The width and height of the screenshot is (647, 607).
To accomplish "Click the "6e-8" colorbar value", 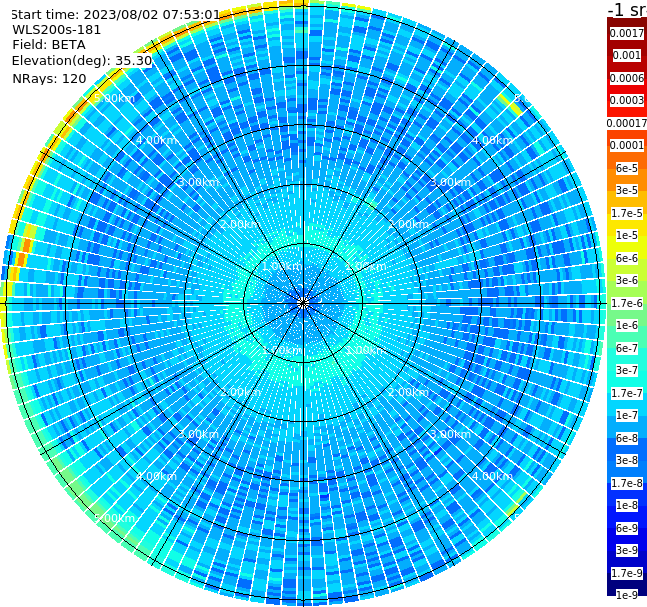I will [x=627, y=438].
